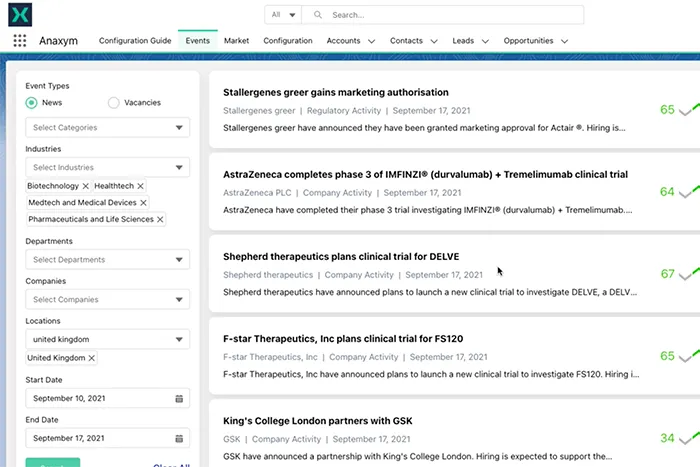Click trend icon beside score 65 for Stallergenes

[689, 109]
